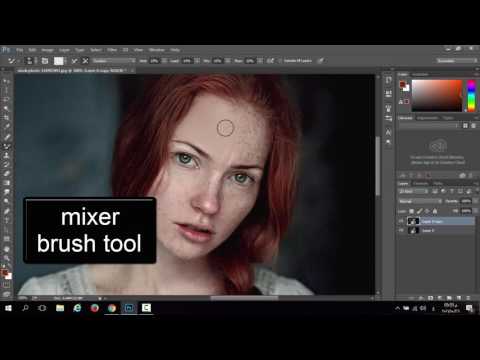Image resolution: width=480 pixels, height=360 pixels.
Task: Switch to the Paths tab
Action: tap(438, 183)
